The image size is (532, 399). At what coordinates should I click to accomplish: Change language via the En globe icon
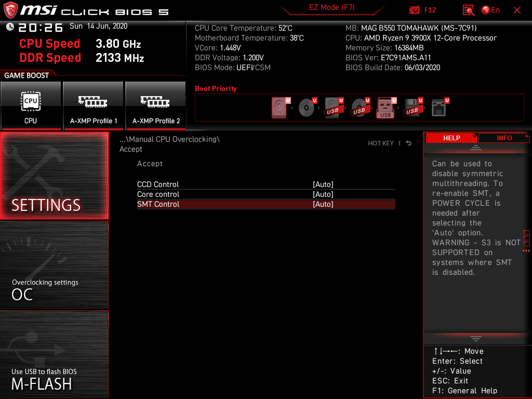[490, 10]
